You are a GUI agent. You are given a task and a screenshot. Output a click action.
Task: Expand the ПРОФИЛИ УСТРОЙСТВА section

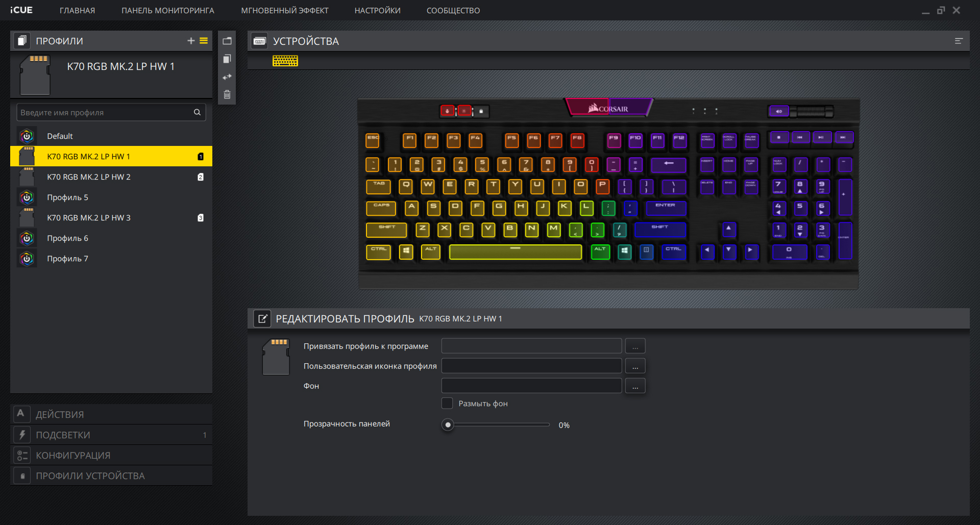pos(90,476)
